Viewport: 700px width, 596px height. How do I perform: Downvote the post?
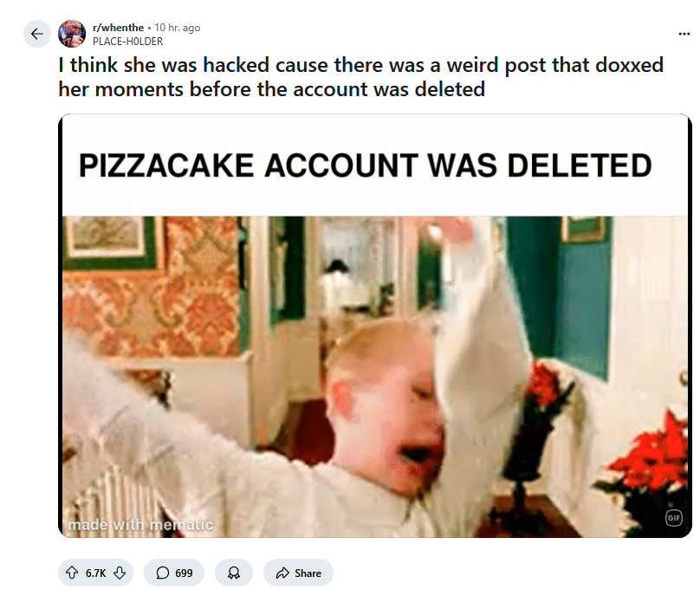point(120,573)
